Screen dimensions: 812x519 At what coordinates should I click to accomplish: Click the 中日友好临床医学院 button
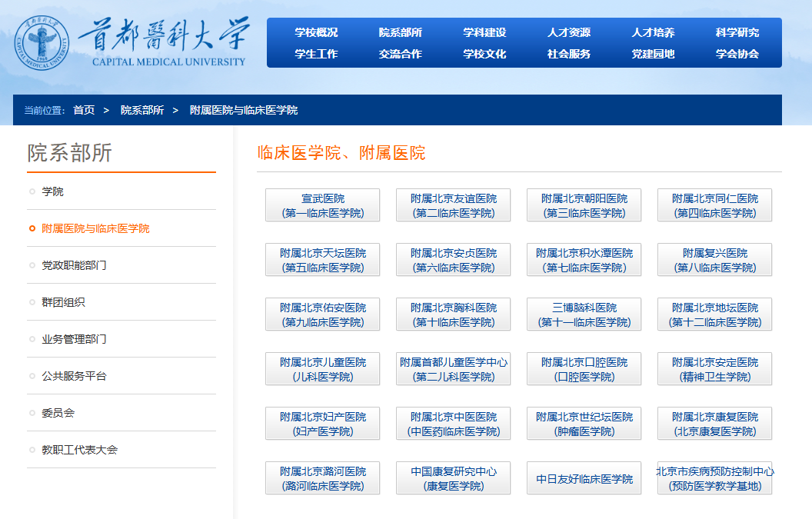[584, 477]
